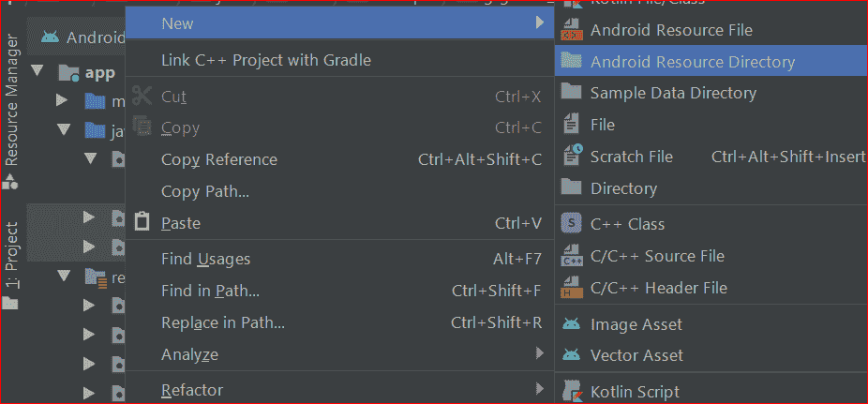Screen dimensions: 868x404
Task: Collapse the java folder node
Action: (65, 130)
